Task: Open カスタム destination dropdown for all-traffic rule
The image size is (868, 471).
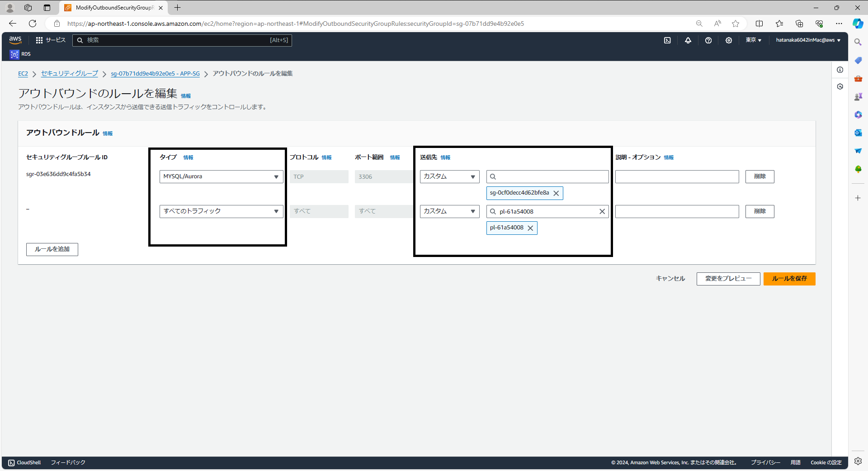Action: click(x=450, y=211)
